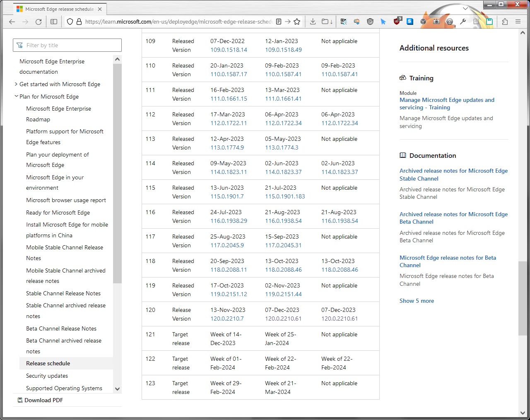530x420 pixels.
Task: Open Microsoft browser usage report
Action: pyautogui.click(x=66, y=200)
